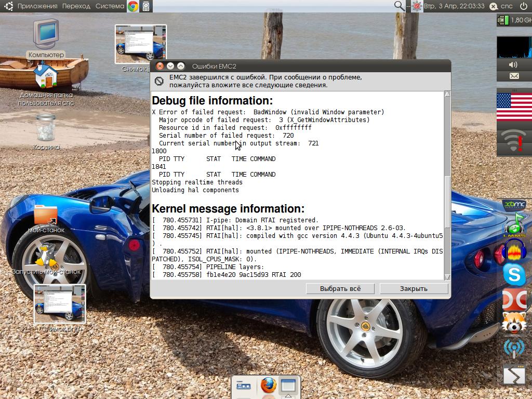Screen dimensions: 532x399
Task: Click the Kernel message information heading
Action: tap(228, 209)
